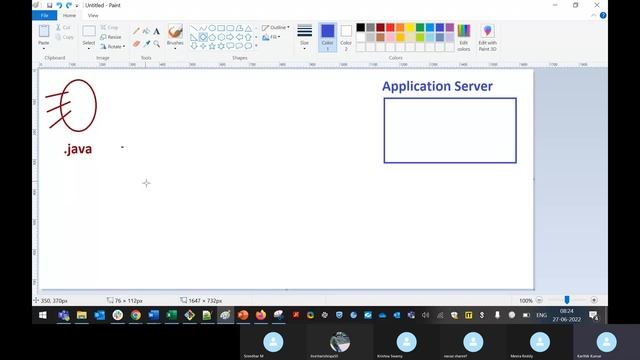Viewport: 640px width, 360px height.
Task: Open Windows Start menu
Action: click(x=42, y=315)
